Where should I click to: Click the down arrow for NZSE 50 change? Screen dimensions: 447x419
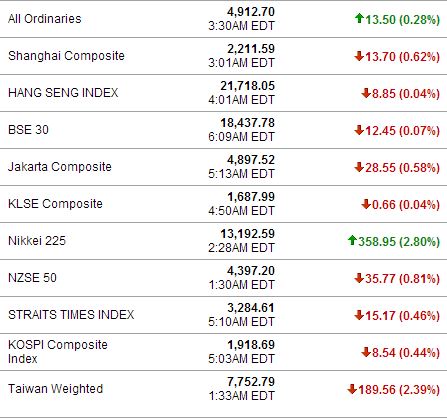pyautogui.click(x=359, y=278)
